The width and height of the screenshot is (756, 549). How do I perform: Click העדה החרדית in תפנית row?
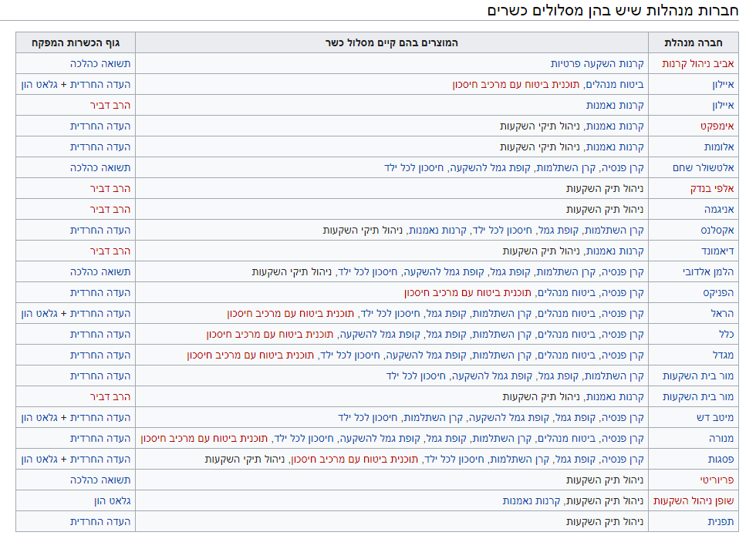pos(100,521)
